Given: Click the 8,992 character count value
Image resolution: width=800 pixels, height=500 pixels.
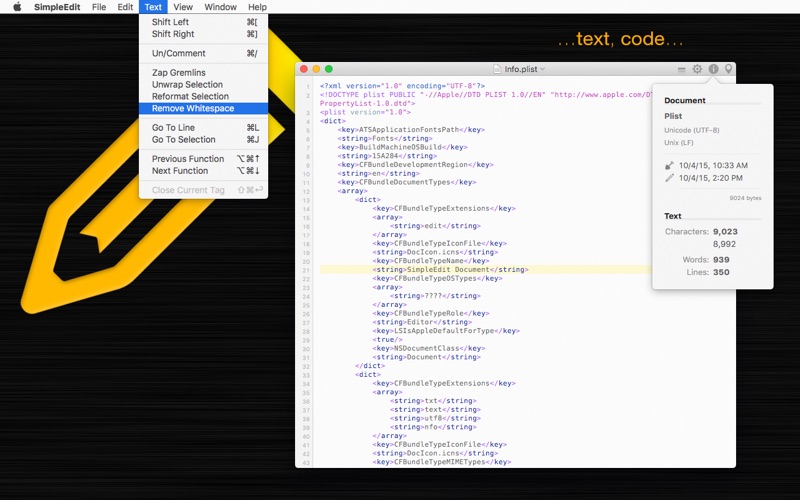Looking at the screenshot, I should click(x=724, y=244).
